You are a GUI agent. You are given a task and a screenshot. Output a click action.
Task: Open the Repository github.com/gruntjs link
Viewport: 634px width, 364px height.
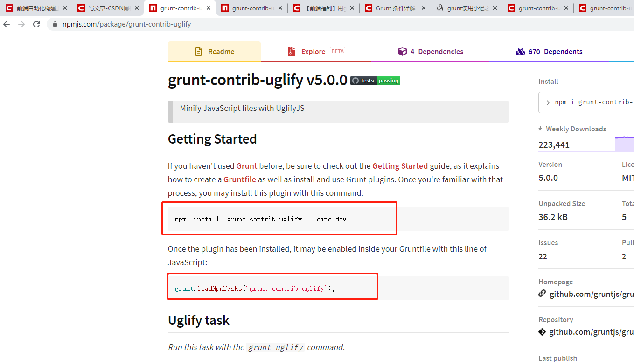click(x=592, y=332)
